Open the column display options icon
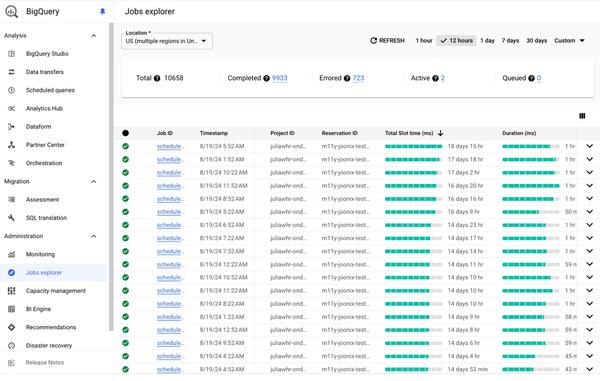 pos(582,116)
